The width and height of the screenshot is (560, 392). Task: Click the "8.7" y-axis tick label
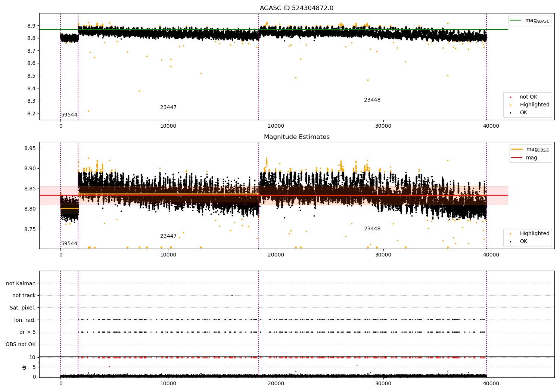coord(32,51)
